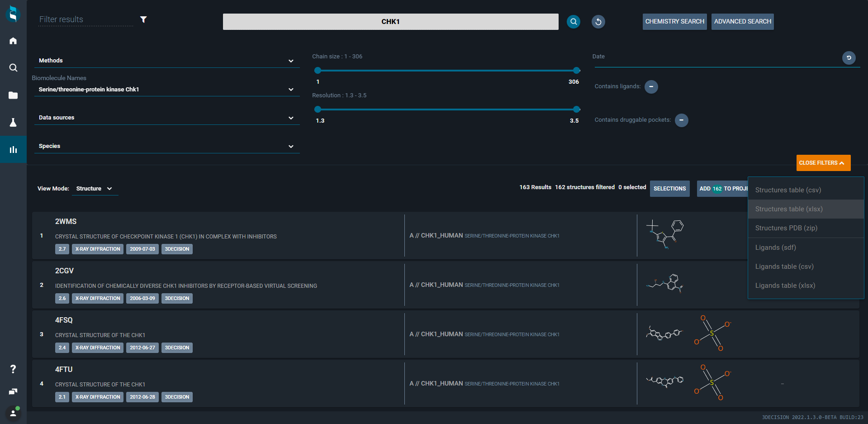Choose Structures PDB (zip) export
This screenshot has width=868, height=424.
click(806, 228)
